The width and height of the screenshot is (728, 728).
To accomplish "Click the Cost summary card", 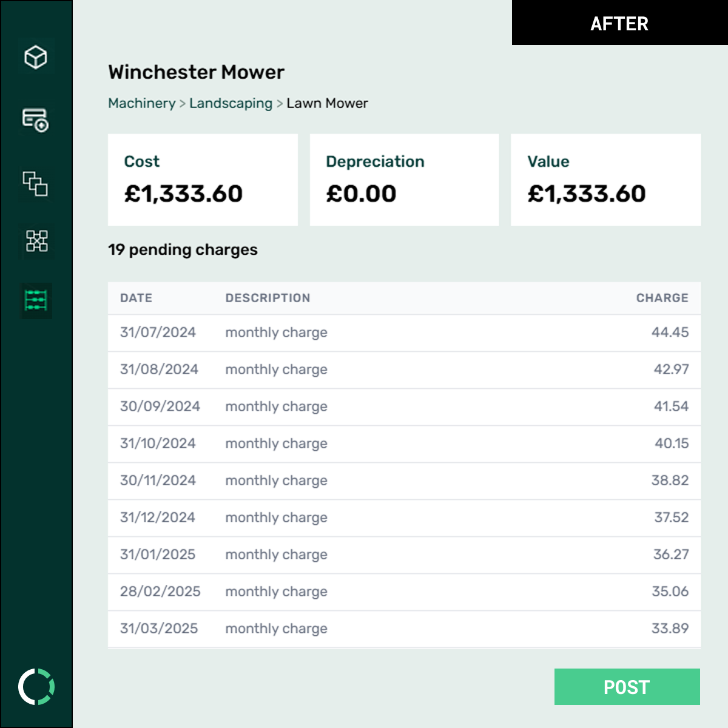I will [x=203, y=180].
